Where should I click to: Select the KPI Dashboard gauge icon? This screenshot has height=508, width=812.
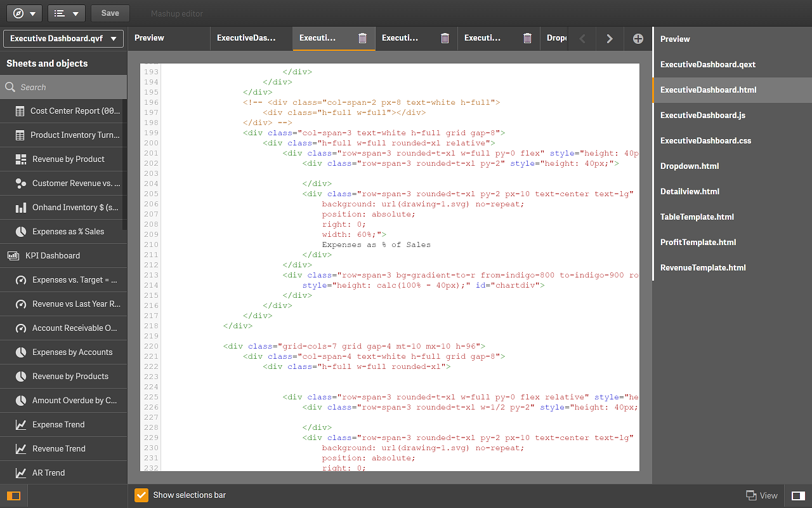[x=13, y=255]
